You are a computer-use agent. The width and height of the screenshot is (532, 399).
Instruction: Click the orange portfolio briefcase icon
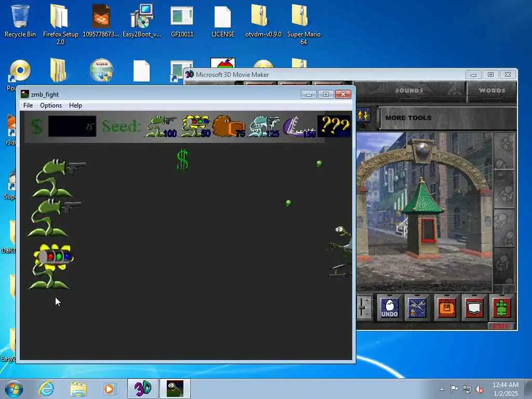pyautogui.click(x=447, y=308)
